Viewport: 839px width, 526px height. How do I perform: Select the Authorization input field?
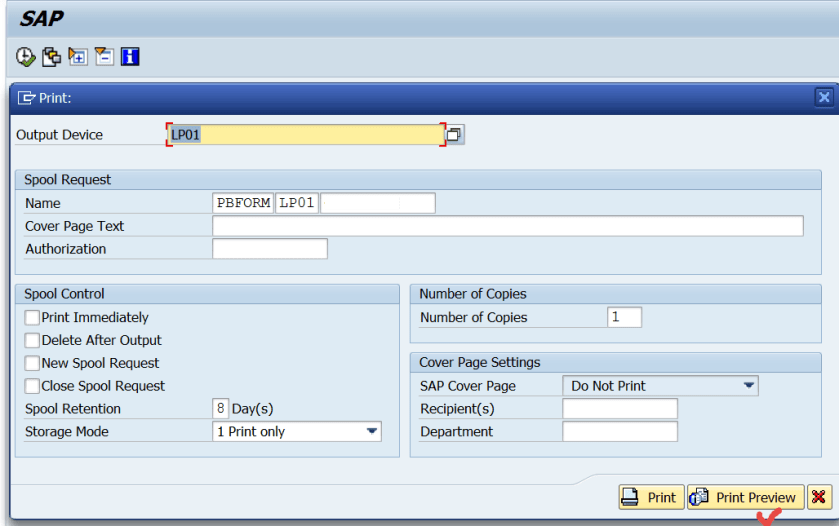[270, 249]
